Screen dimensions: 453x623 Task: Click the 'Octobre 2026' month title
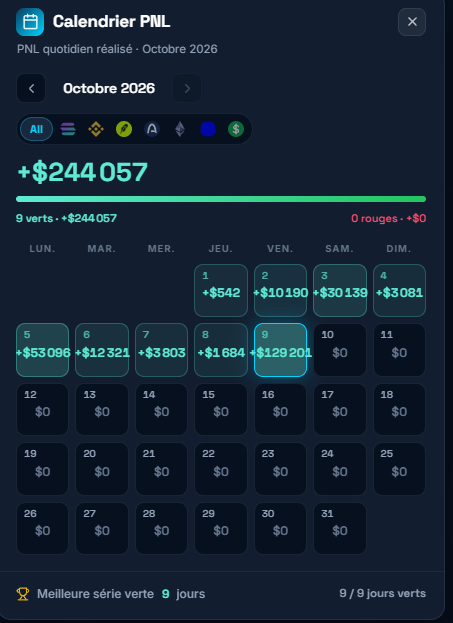109,88
